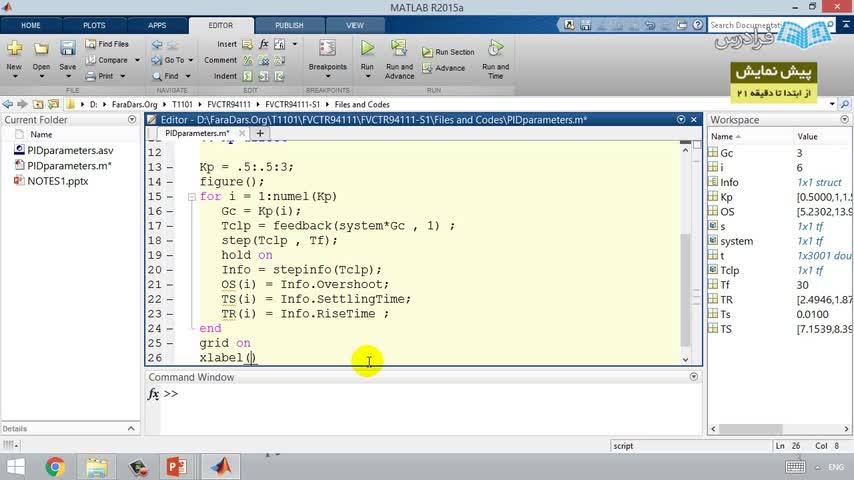Open Editor panel actions menu
Viewport: 854px width, 480px height.
coord(681,119)
